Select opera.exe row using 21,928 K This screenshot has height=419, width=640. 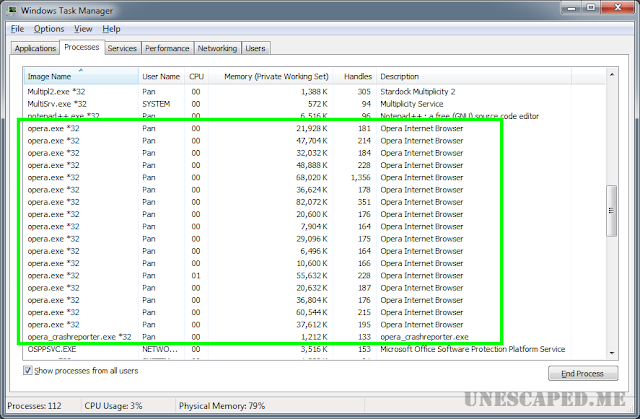click(314, 129)
